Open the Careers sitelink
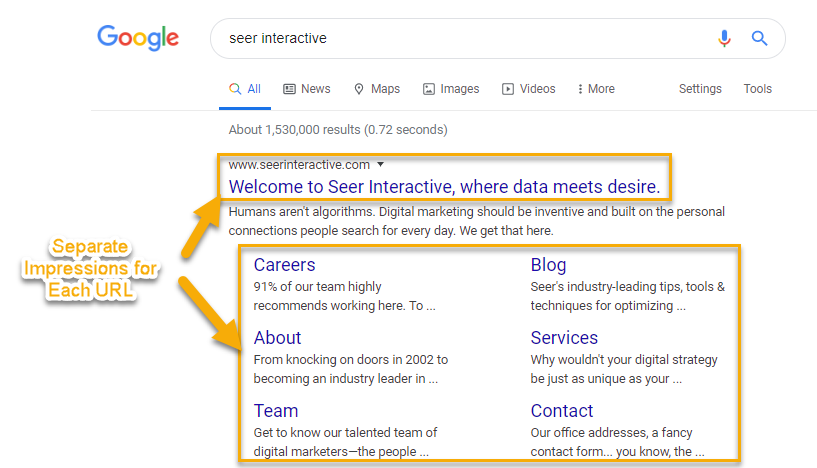 coord(284,265)
